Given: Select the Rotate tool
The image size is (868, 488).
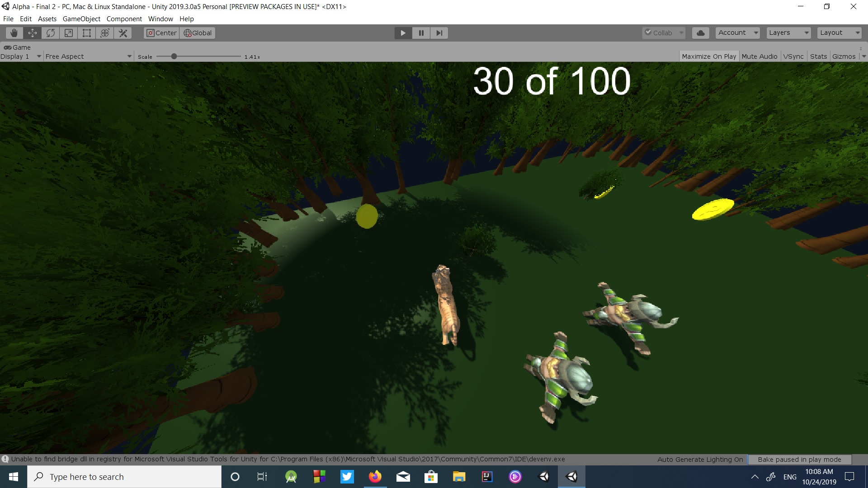Looking at the screenshot, I should tap(50, 33).
